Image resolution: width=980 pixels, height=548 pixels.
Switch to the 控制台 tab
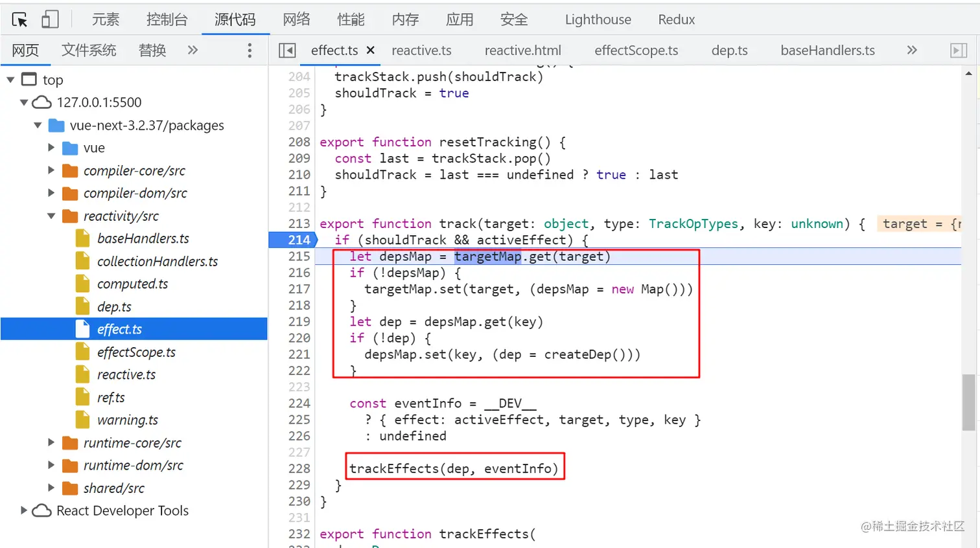click(x=167, y=19)
